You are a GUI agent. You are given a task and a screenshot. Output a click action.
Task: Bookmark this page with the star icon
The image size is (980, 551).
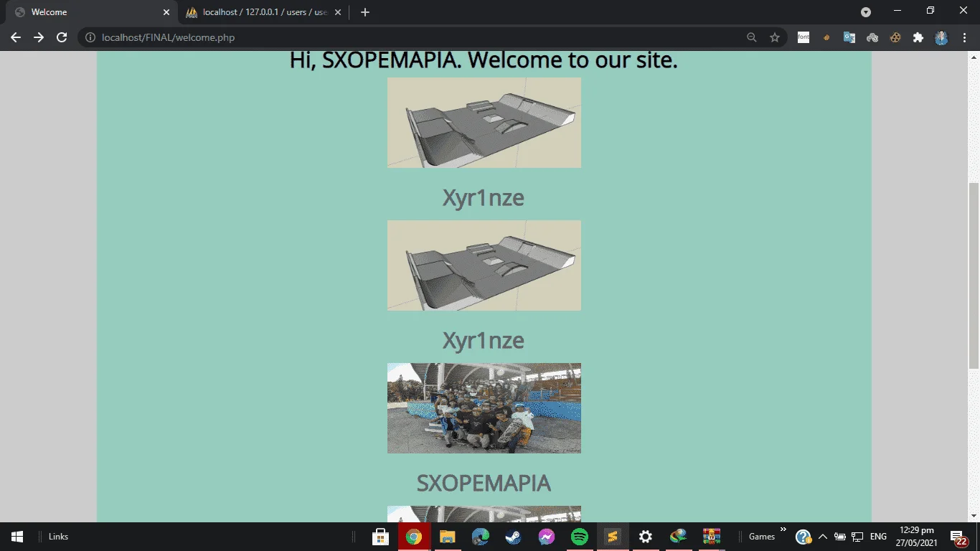(x=775, y=37)
